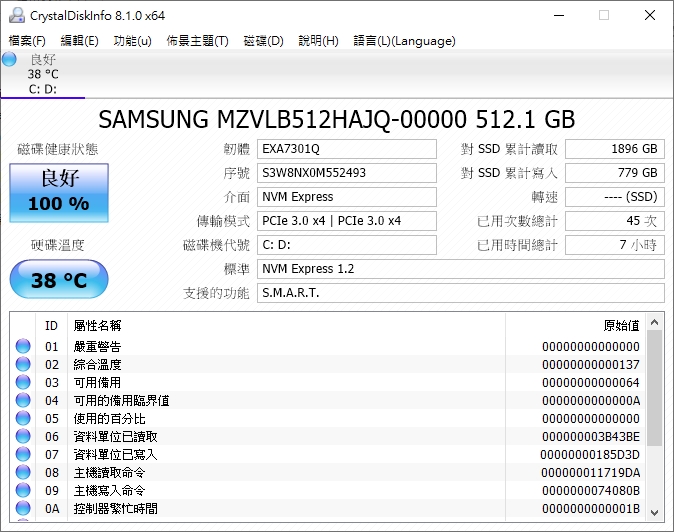
Task: Click raw value 000000003B43BE
Action: 591,437
